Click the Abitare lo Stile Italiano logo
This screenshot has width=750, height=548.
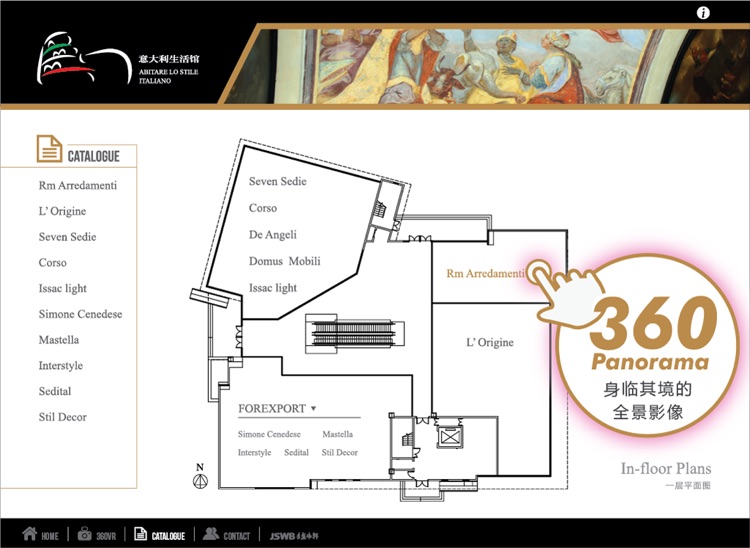[118, 58]
